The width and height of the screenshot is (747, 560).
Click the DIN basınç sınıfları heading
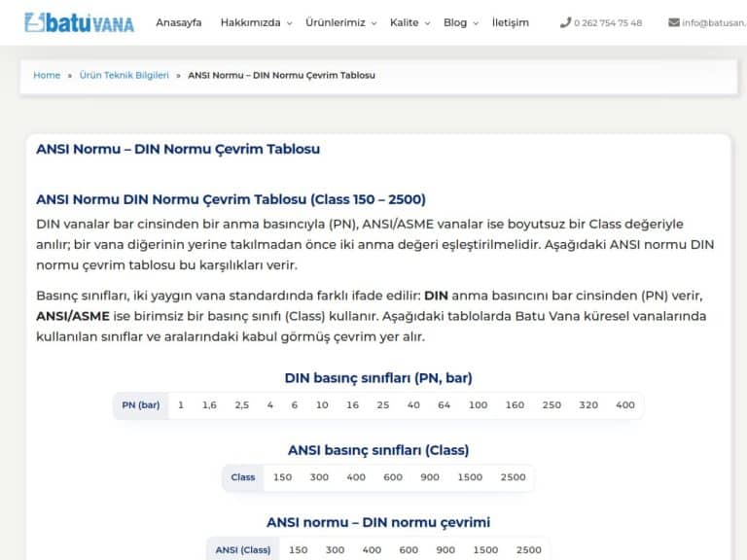coord(378,378)
